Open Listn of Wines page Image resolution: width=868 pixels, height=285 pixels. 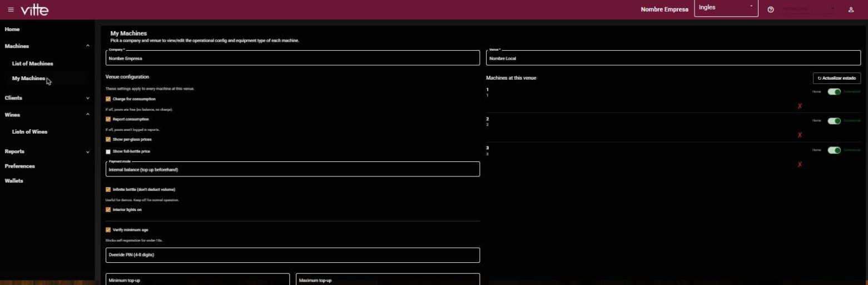tap(30, 132)
